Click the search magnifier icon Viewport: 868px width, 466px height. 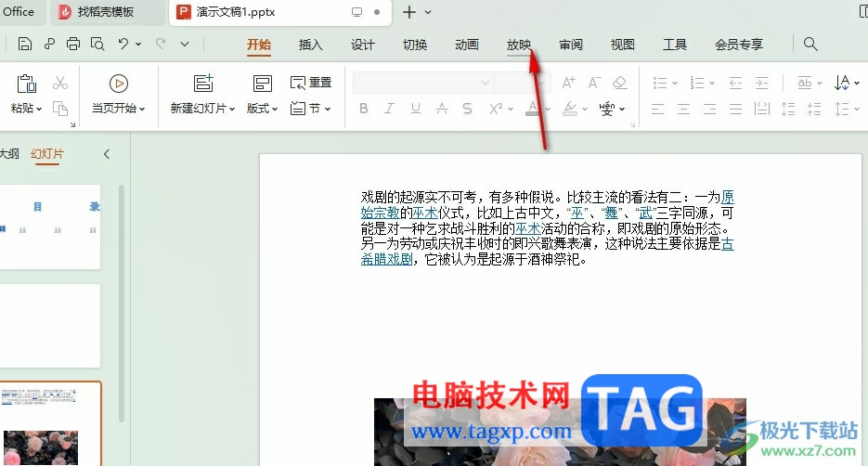click(810, 44)
